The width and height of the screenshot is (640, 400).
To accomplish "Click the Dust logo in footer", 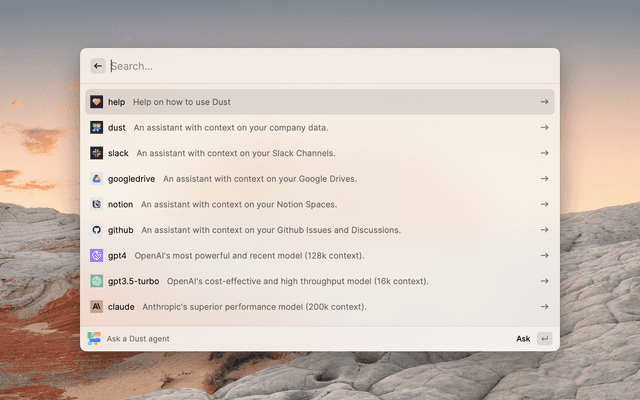I will 94,339.
